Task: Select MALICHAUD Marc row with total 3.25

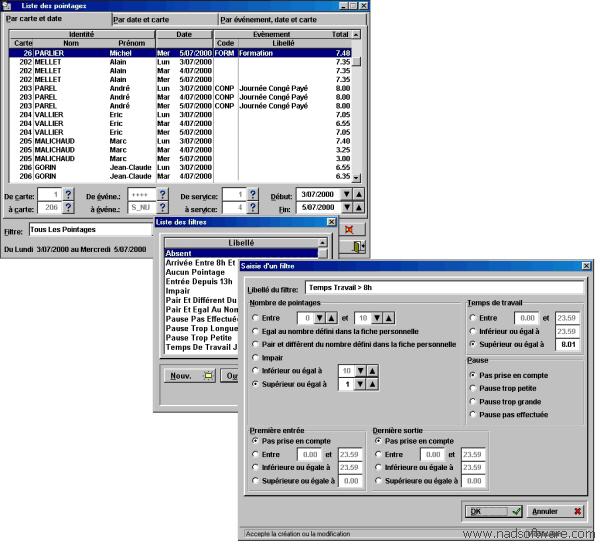Action: point(180,150)
